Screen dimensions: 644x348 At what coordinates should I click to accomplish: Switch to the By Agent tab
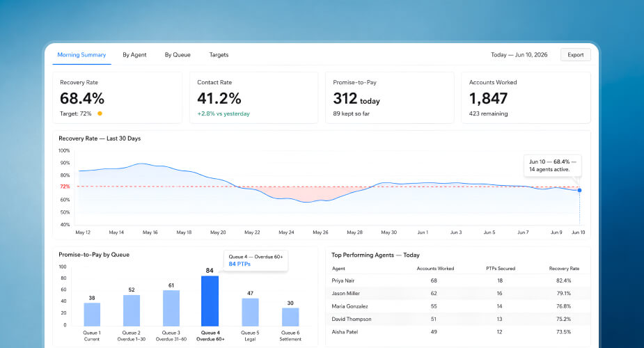point(134,54)
